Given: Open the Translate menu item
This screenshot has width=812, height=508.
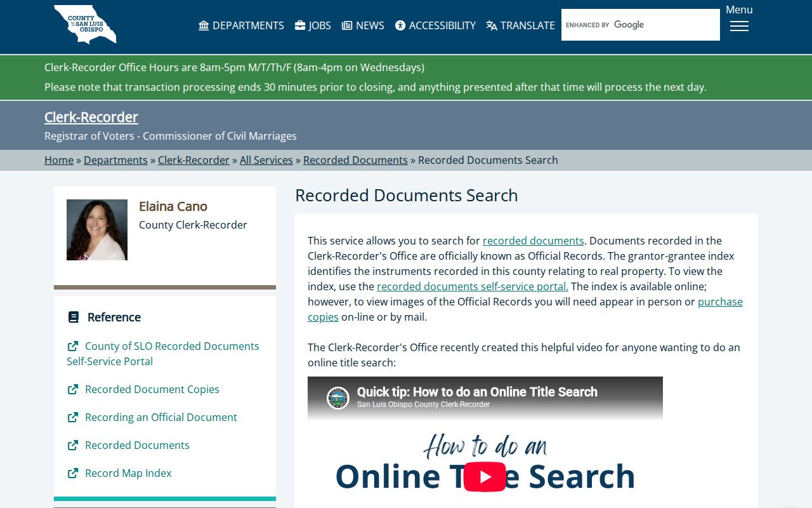Looking at the screenshot, I should tap(520, 25).
